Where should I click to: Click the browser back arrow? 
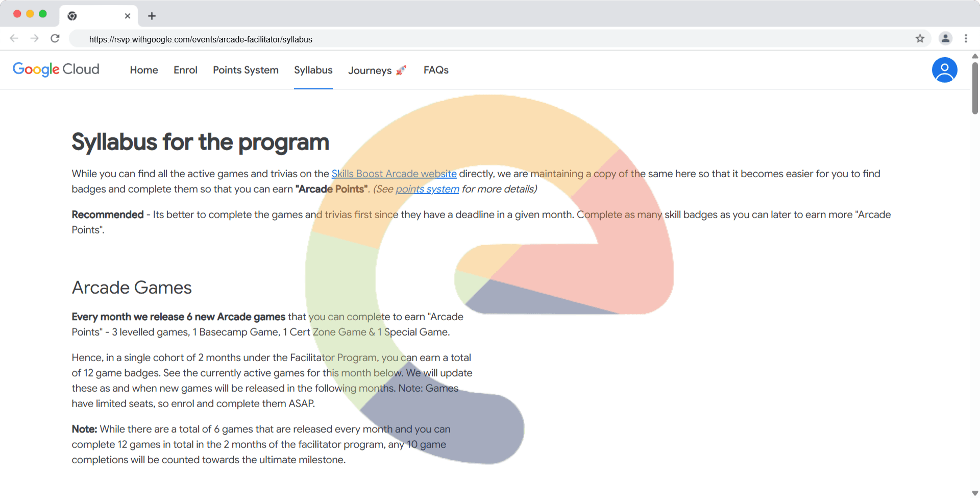(14, 38)
